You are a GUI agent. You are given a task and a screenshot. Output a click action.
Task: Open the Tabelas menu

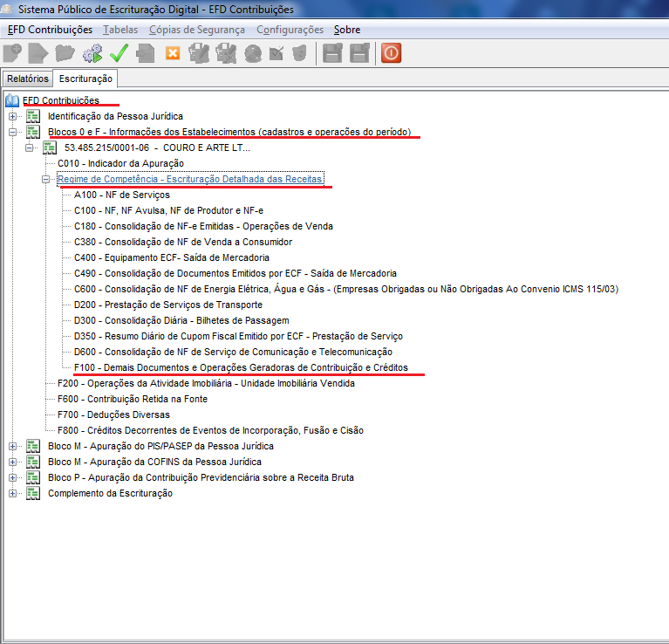[x=120, y=30]
